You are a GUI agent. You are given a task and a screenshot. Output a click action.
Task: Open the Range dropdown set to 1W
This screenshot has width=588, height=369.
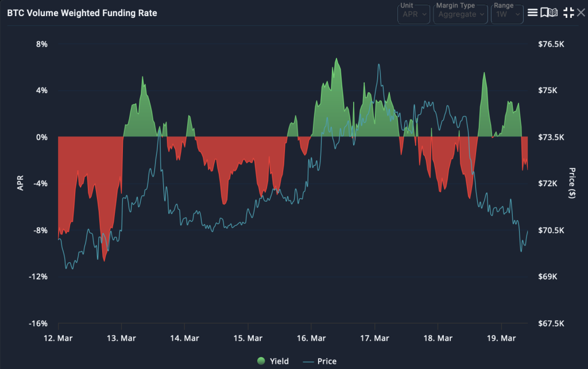pos(506,14)
